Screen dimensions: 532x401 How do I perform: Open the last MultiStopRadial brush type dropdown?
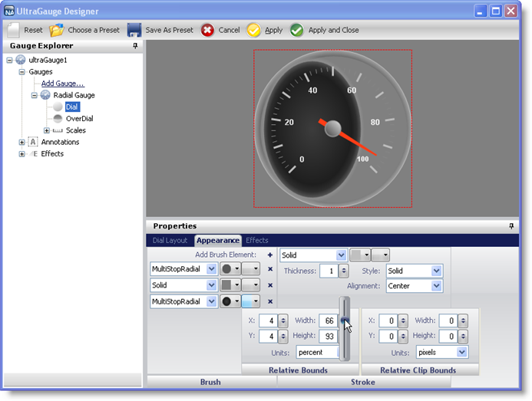[211, 301]
